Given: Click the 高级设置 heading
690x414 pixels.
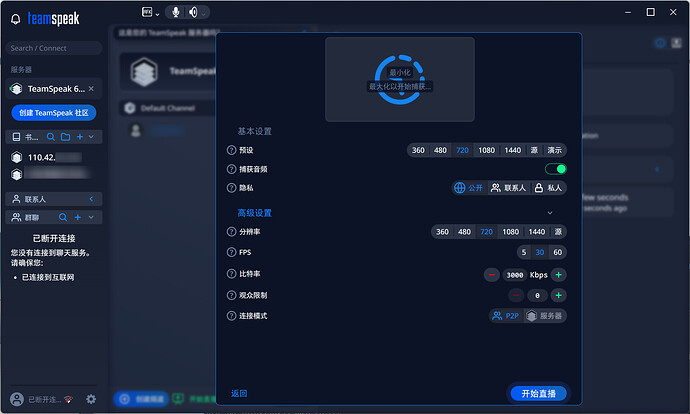Looking at the screenshot, I should [254, 213].
